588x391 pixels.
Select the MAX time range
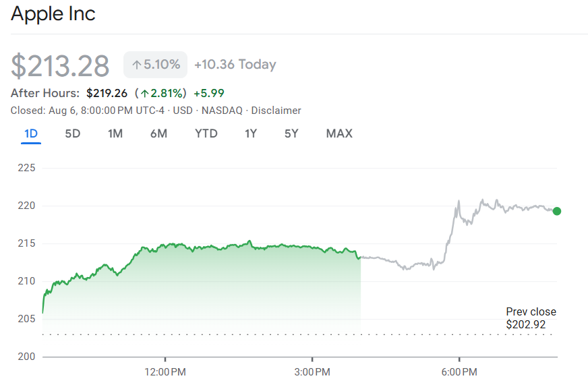[339, 133]
